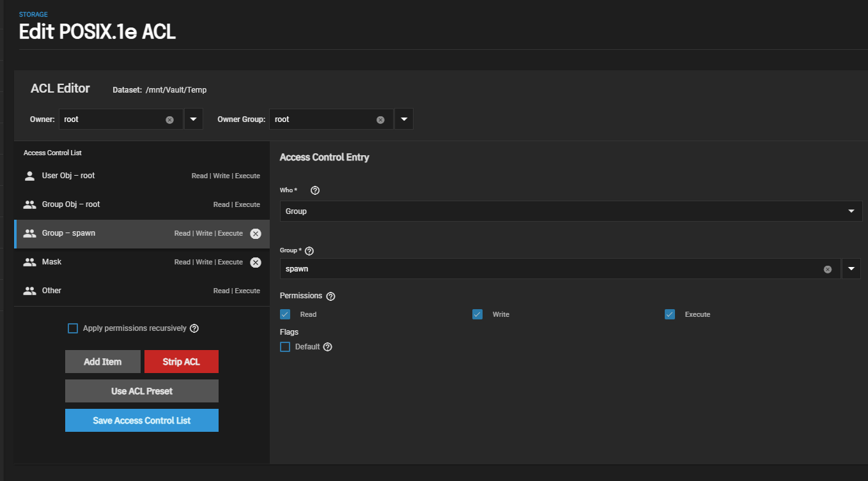Remove the Group – spawn ACL entry

(256, 234)
